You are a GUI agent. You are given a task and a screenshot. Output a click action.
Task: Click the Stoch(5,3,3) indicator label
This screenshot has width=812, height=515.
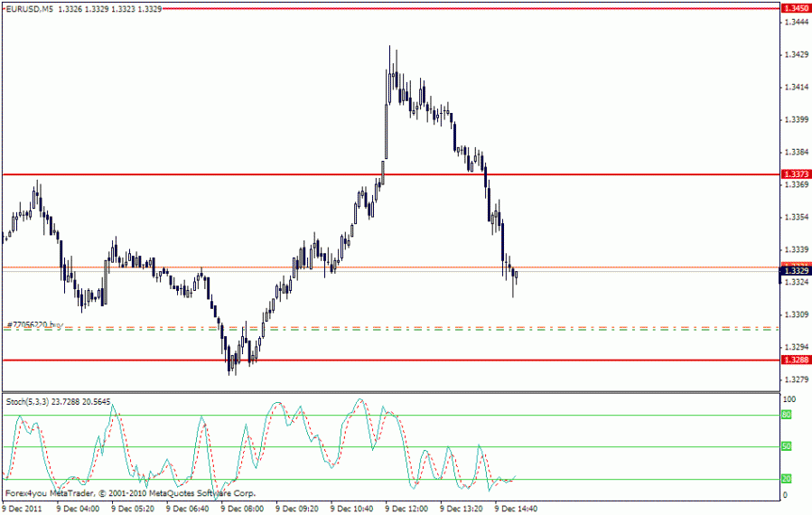27,401
